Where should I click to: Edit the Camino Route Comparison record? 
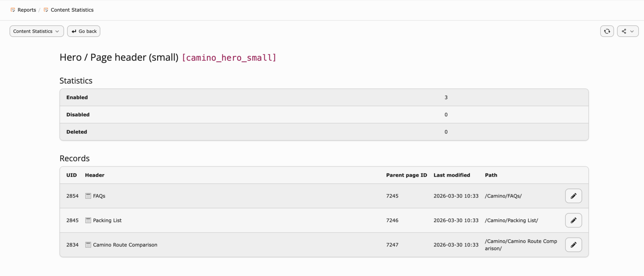coord(573,245)
